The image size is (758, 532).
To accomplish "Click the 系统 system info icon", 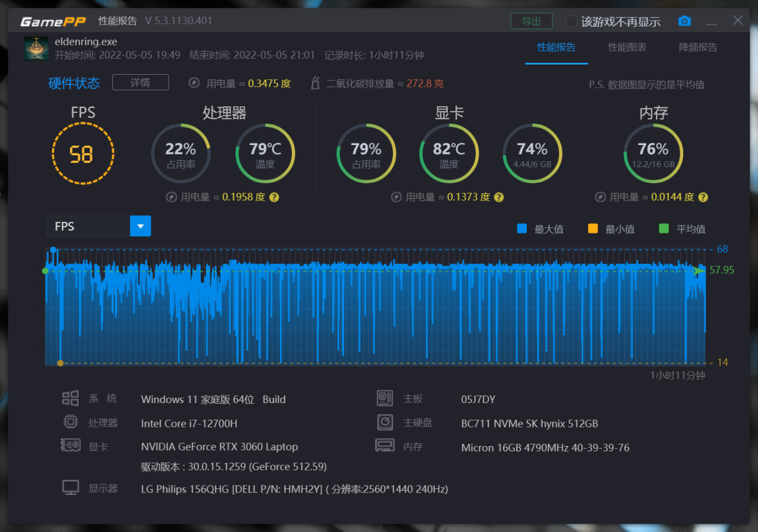I will tap(70, 398).
